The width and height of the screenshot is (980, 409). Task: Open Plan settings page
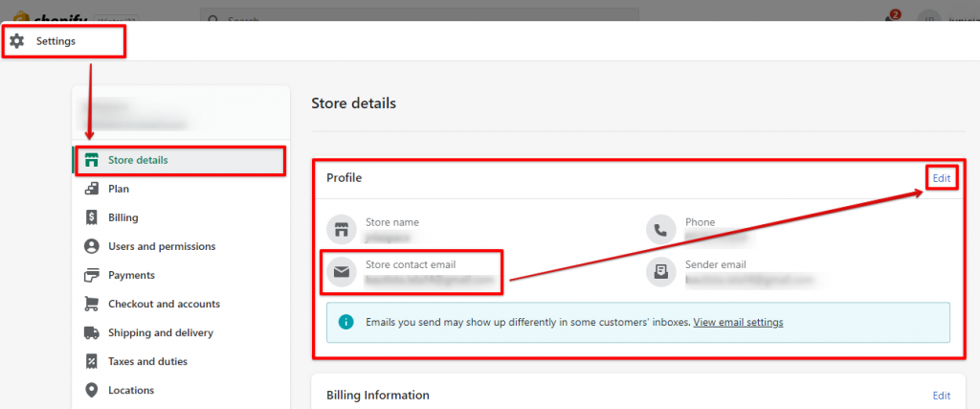click(x=119, y=189)
